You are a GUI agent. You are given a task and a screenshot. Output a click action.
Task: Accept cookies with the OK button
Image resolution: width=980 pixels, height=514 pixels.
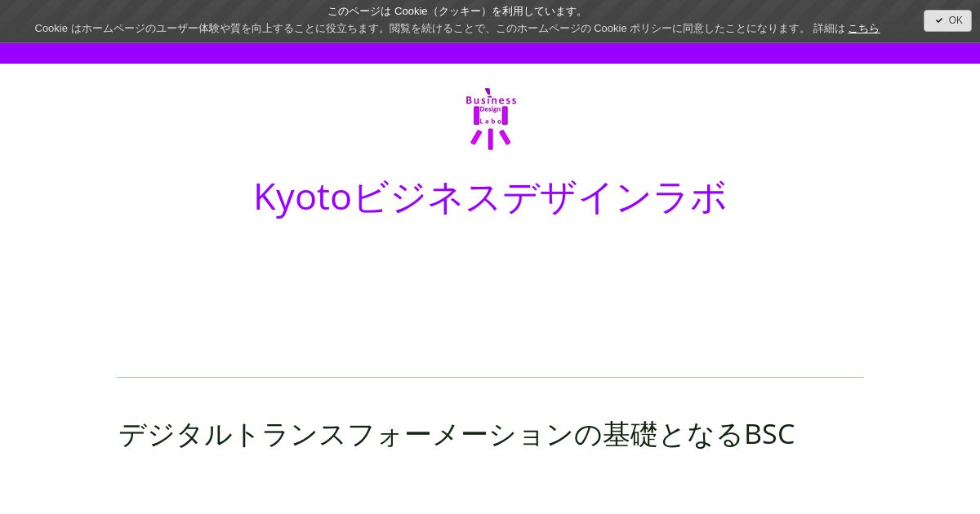pos(947,20)
